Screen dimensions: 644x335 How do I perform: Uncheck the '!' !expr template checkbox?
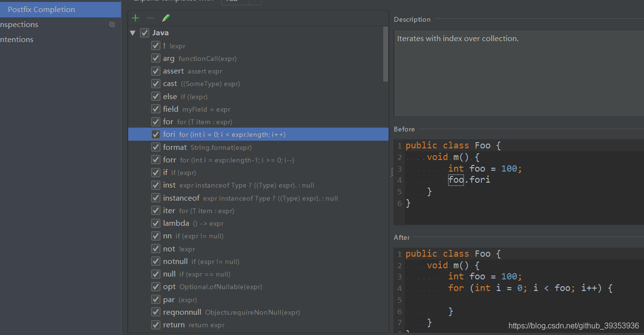coord(156,45)
